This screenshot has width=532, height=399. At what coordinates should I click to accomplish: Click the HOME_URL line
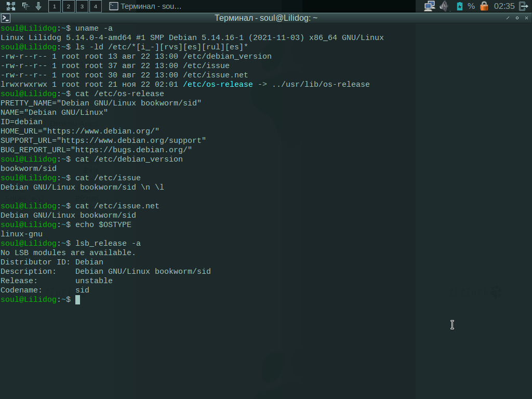(79, 131)
